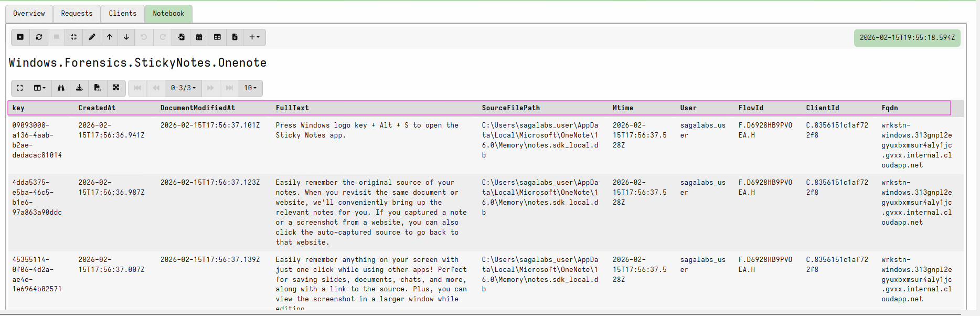Expand the rows per page dropdown
This screenshot has width=980, height=316.
pyautogui.click(x=250, y=88)
